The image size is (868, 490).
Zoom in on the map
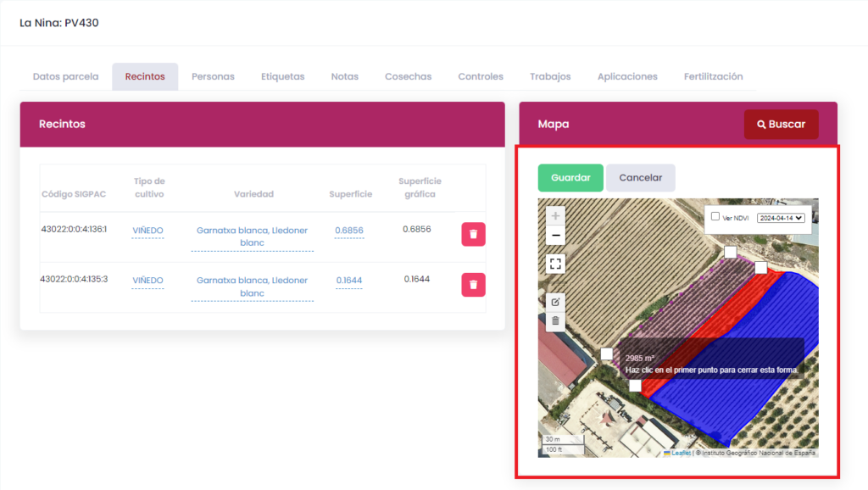pyautogui.click(x=555, y=216)
